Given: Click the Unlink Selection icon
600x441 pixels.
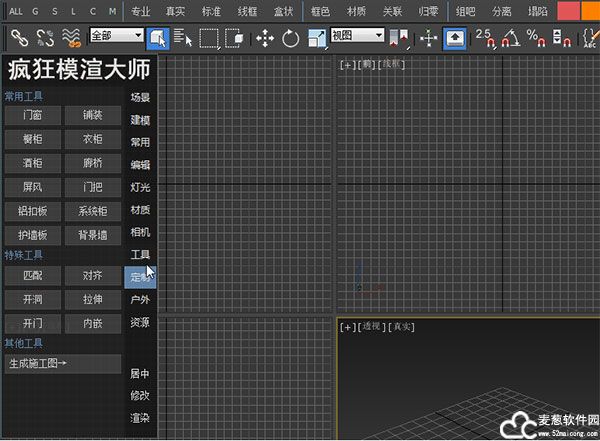Looking at the screenshot, I should 45,38.
